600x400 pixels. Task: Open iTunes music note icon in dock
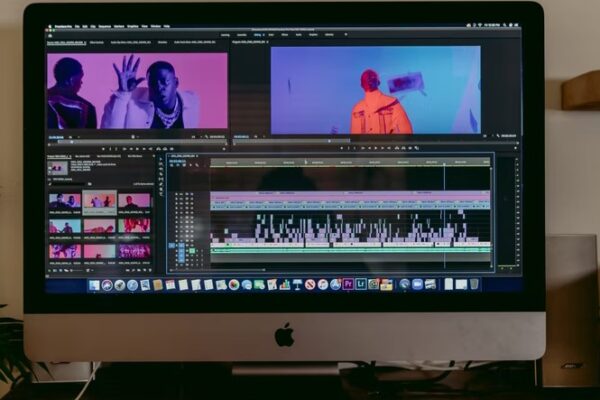click(x=323, y=284)
